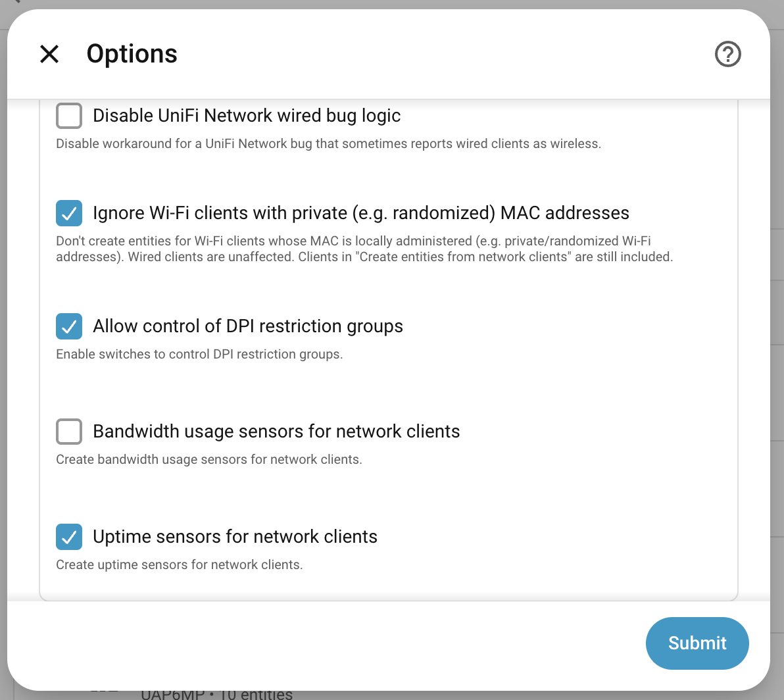This screenshot has width=784, height=700.
Task: Select the UAP6MP device entry behind the dialog
Action: click(216, 695)
